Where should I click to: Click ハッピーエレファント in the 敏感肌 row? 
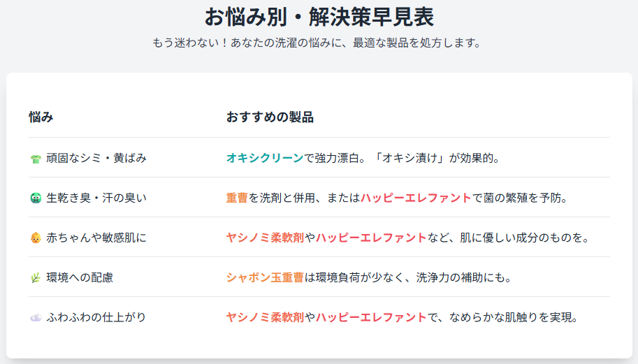tap(371, 238)
